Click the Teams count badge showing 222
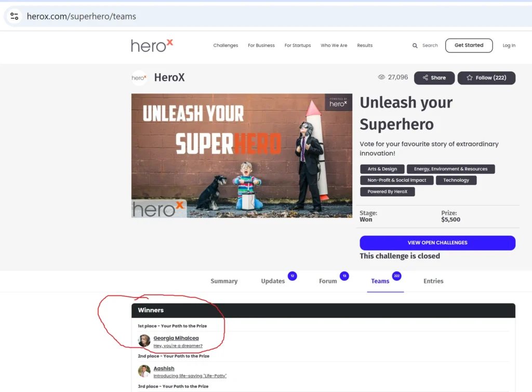 coord(396,276)
